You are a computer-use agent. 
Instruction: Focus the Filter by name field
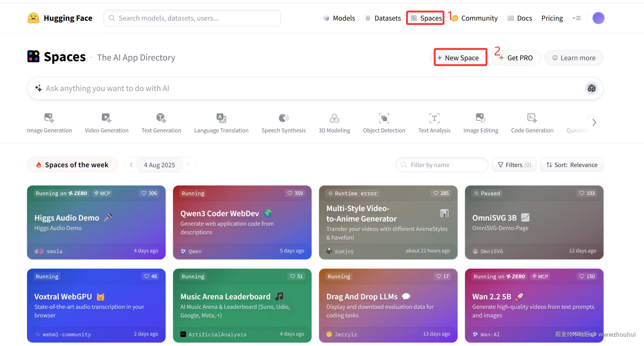(442, 165)
